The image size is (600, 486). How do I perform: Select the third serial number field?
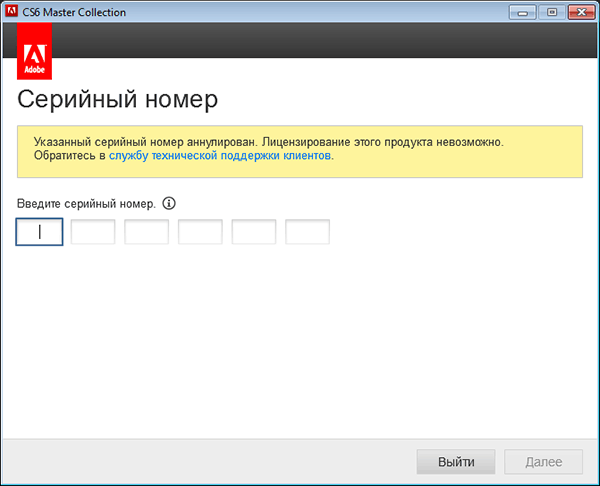[x=147, y=232]
